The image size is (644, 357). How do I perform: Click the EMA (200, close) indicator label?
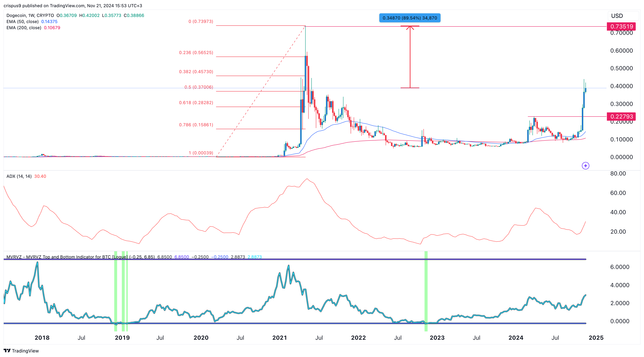(x=24, y=28)
